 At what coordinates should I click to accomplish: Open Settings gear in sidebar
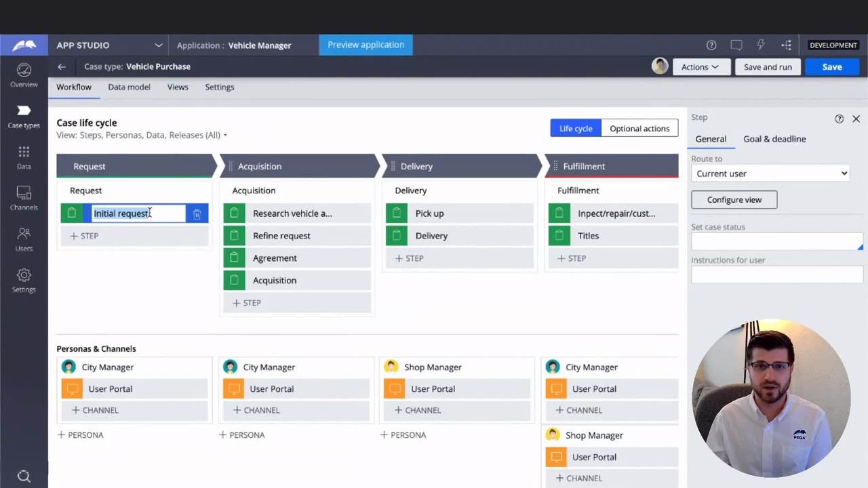pyautogui.click(x=24, y=280)
